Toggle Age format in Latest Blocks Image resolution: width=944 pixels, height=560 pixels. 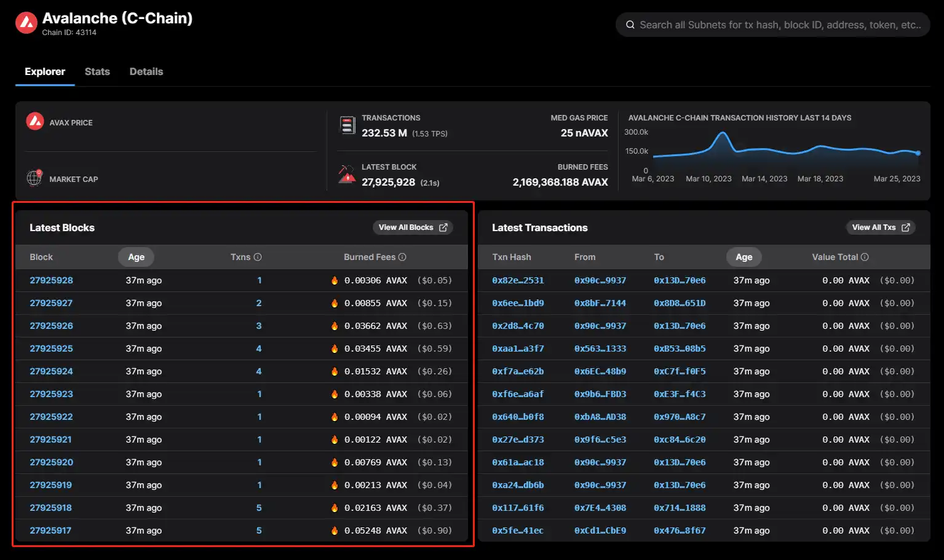[136, 257]
